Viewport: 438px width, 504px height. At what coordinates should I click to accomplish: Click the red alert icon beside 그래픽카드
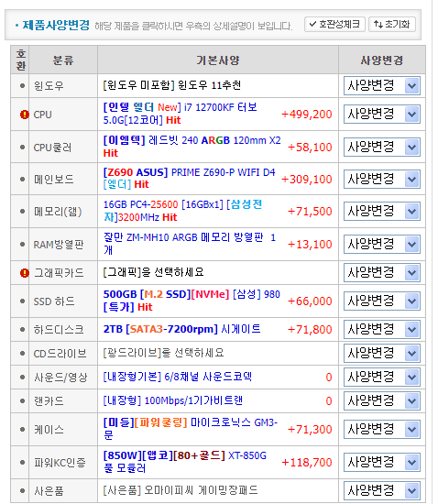25,273
